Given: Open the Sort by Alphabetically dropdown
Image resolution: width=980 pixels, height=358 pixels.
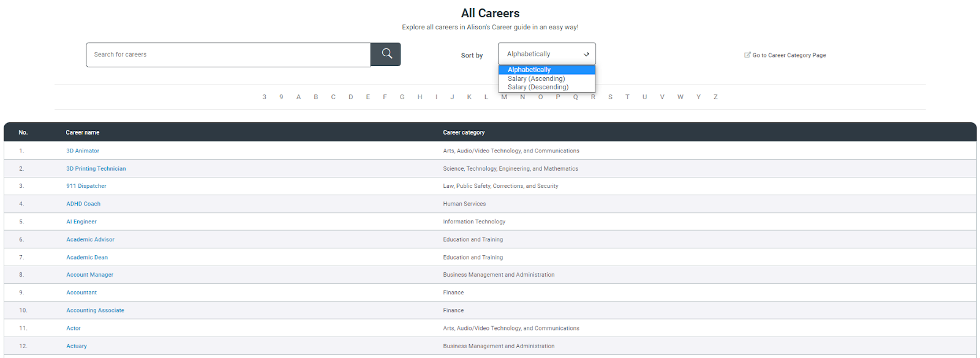Looking at the screenshot, I should [x=546, y=54].
